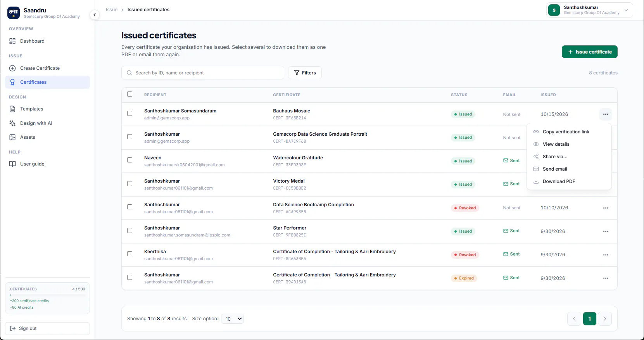Open the Certificates sidebar item
The image size is (644, 340).
tap(47, 82)
